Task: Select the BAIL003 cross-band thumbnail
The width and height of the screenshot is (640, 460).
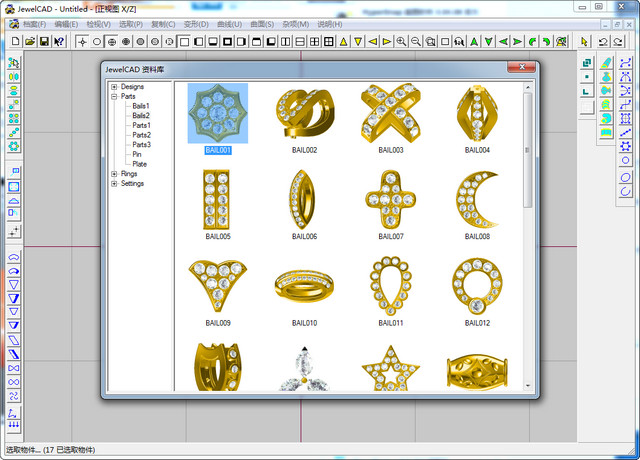Action: coord(391,113)
